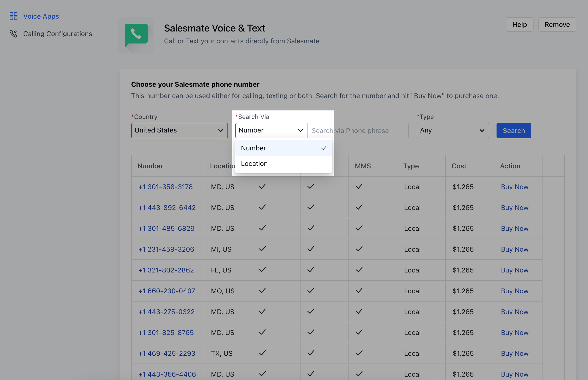Click the Calling Configurations phone icon

[13, 34]
